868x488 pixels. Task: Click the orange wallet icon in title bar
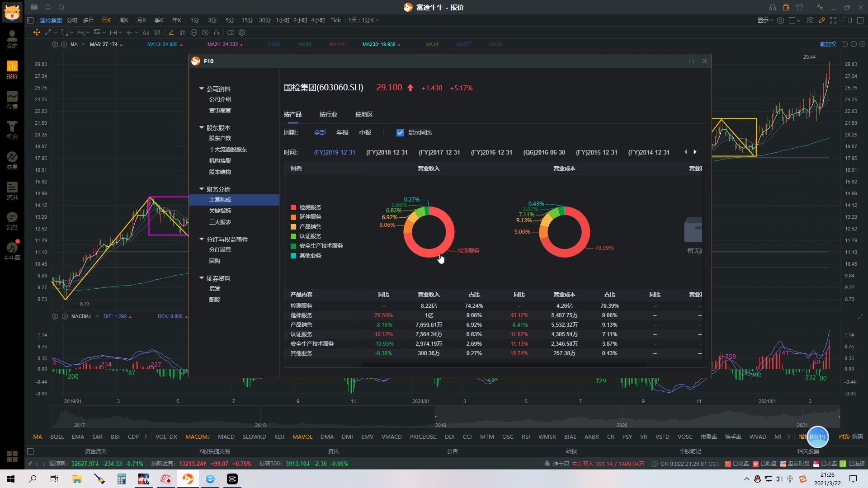point(786,7)
